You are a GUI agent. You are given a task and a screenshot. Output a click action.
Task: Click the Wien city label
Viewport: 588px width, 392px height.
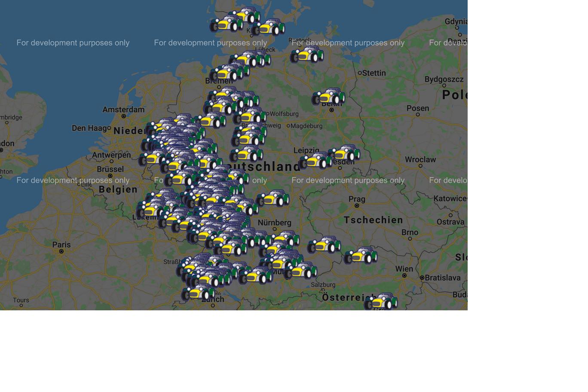coord(404,269)
